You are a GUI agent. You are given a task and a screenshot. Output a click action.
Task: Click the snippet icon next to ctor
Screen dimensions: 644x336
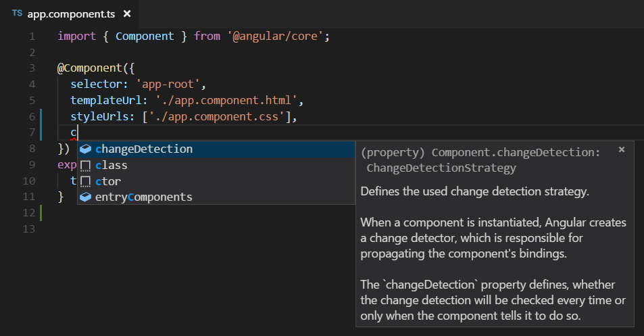tap(85, 182)
